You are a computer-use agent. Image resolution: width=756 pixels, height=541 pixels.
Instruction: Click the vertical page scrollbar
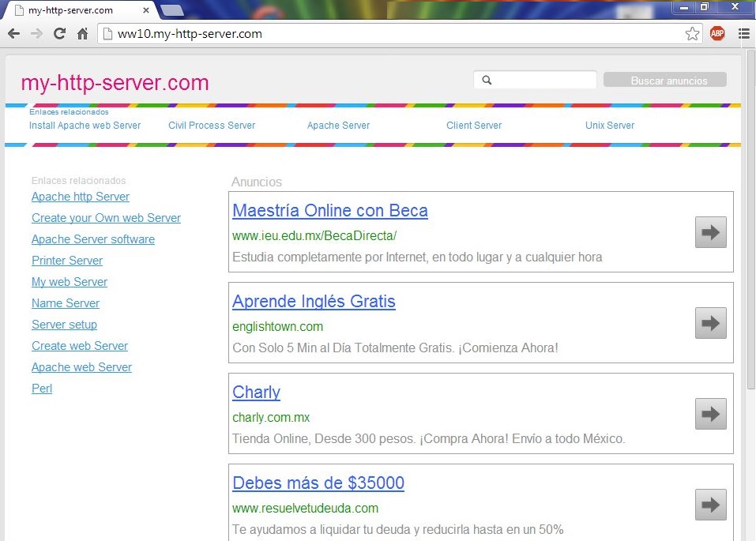click(x=750, y=220)
